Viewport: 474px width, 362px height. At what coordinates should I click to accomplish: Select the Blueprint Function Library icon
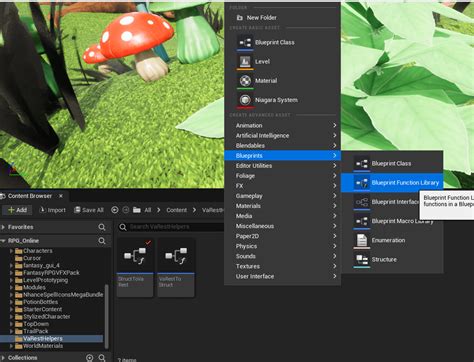tap(362, 183)
